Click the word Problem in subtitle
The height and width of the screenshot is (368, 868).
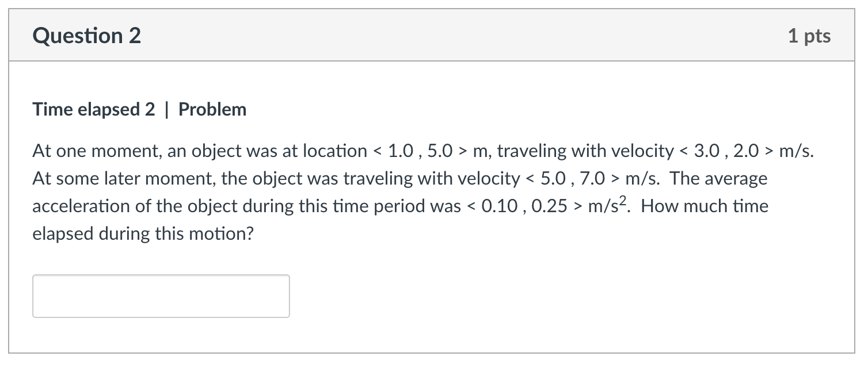(212, 109)
